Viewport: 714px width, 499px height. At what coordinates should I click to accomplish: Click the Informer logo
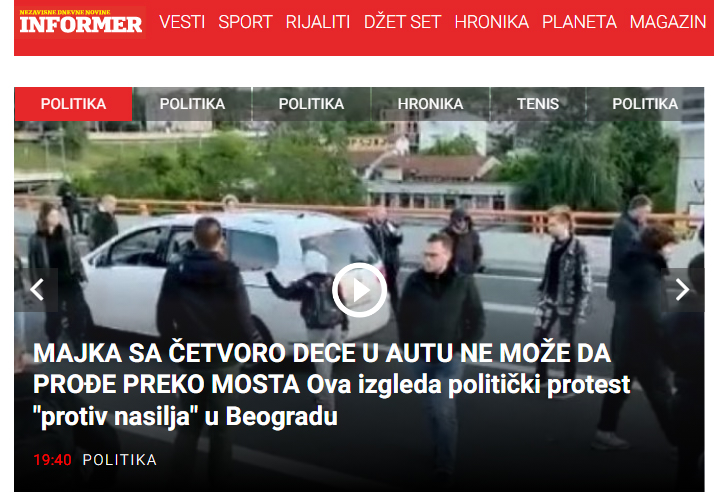[x=81, y=22]
